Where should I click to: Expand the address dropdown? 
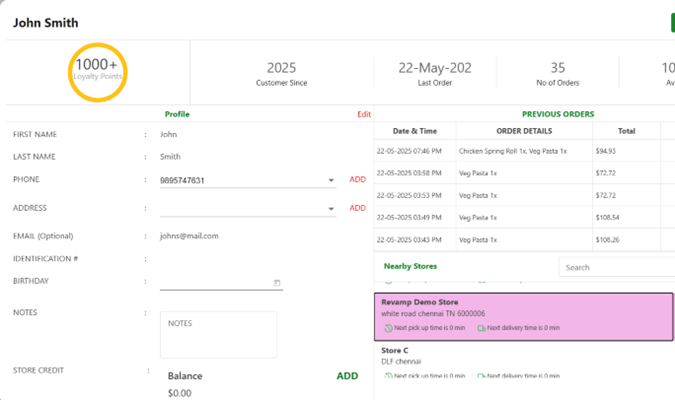(x=331, y=209)
